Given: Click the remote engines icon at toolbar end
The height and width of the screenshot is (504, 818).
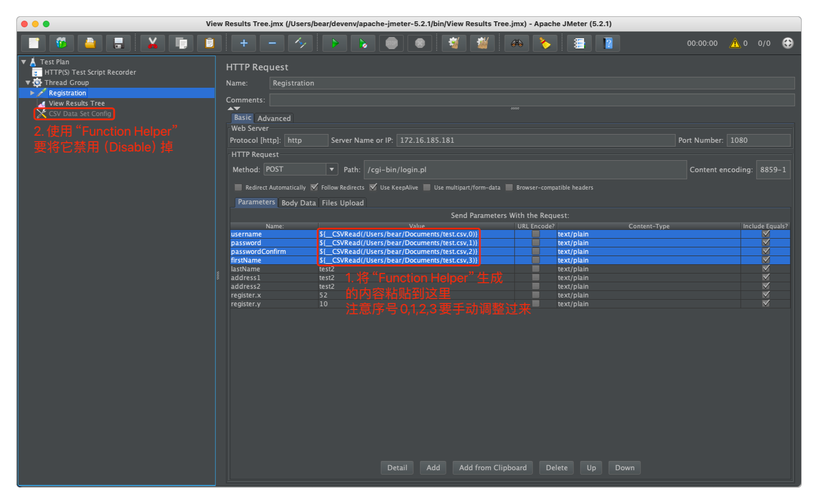Looking at the screenshot, I should (x=787, y=43).
